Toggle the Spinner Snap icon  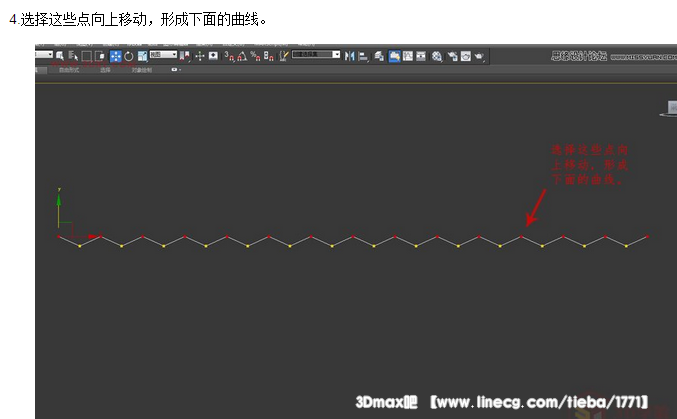(x=269, y=56)
